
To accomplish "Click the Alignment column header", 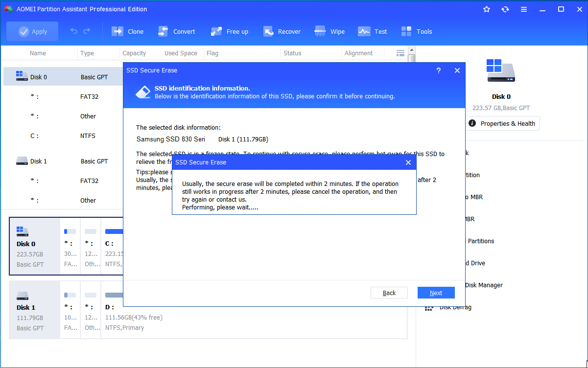I will click(x=358, y=53).
